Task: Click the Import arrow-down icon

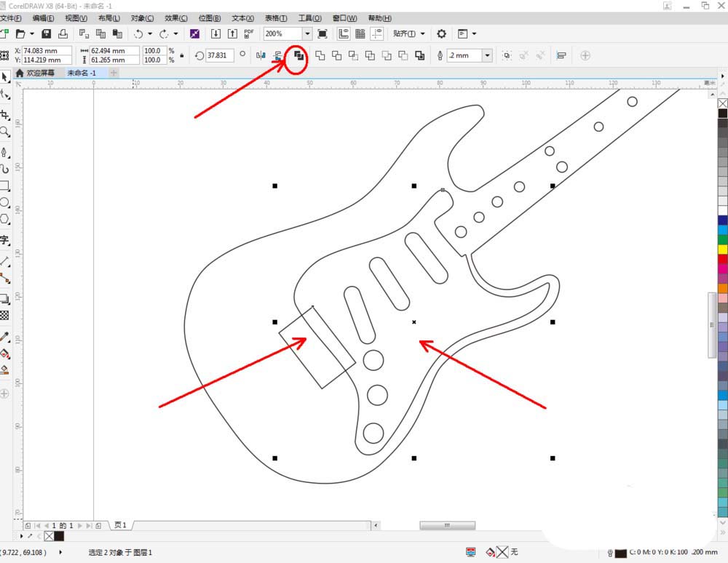Action: pyautogui.click(x=215, y=33)
